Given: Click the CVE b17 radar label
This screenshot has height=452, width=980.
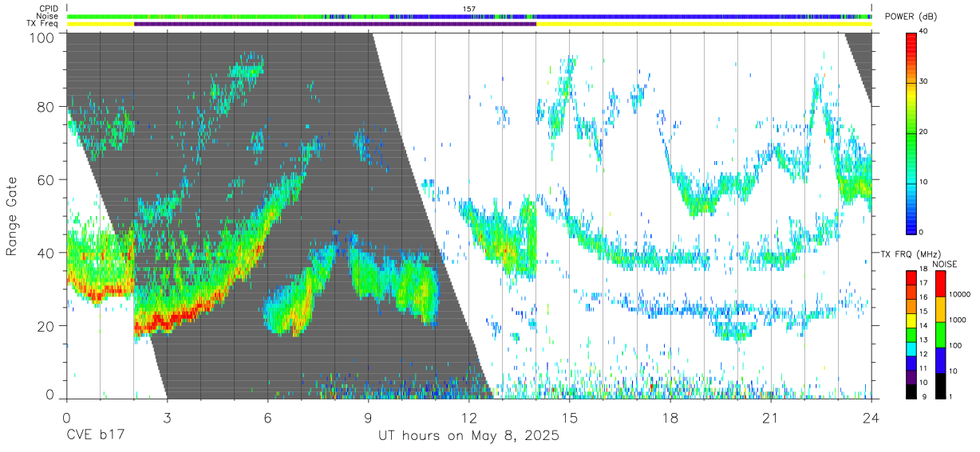Looking at the screenshot, I should (x=94, y=436).
